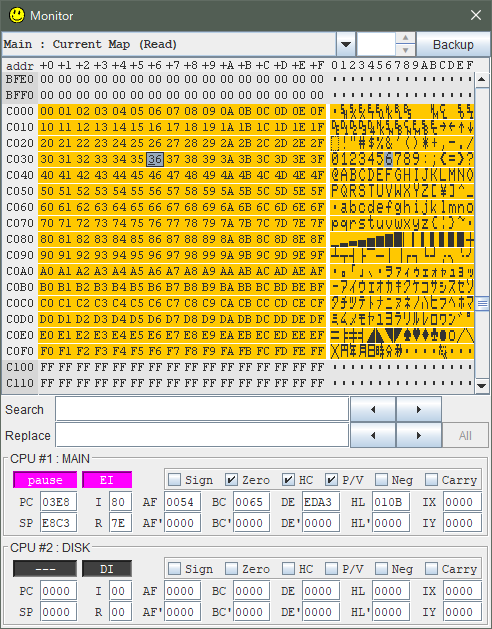Uncheck the MAIN CPU HC flag
The image size is (492, 629).
click(x=289, y=479)
